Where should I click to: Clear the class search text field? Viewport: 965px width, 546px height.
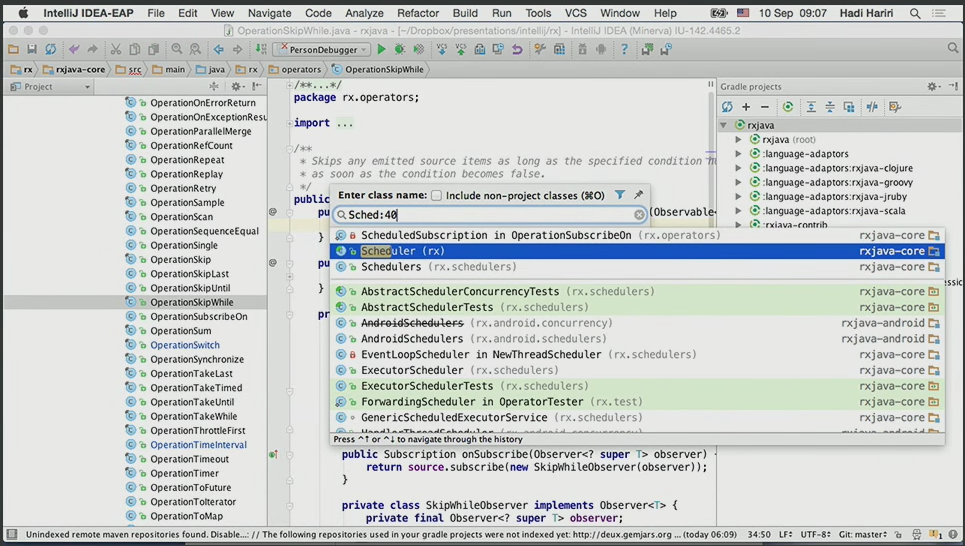pyautogui.click(x=639, y=215)
